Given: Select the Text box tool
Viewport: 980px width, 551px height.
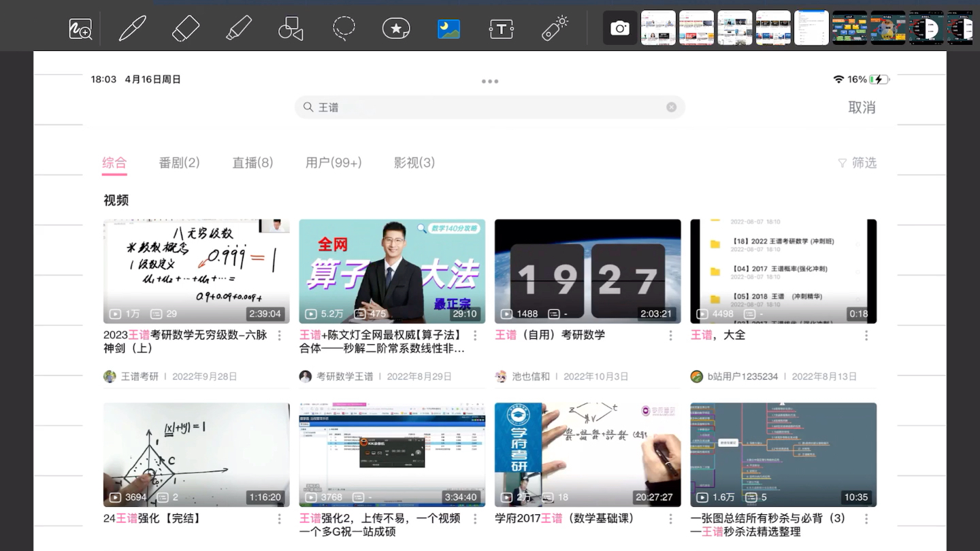Looking at the screenshot, I should [x=502, y=29].
